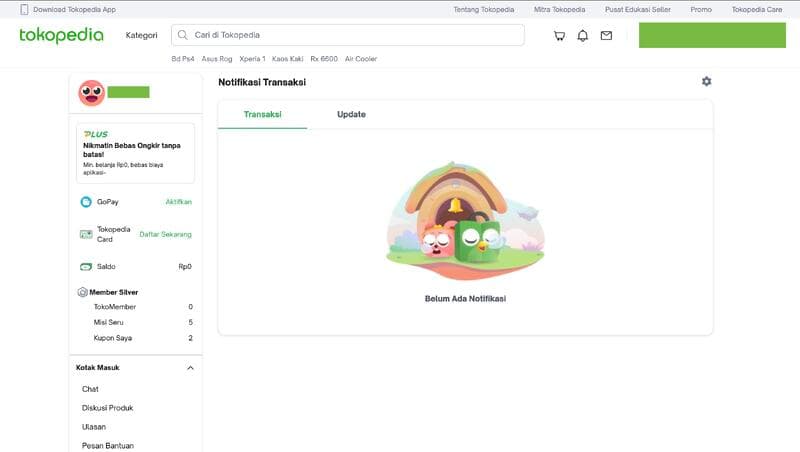The width and height of the screenshot is (800, 452).
Task: Switch to the Update tab
Action: 351,114
